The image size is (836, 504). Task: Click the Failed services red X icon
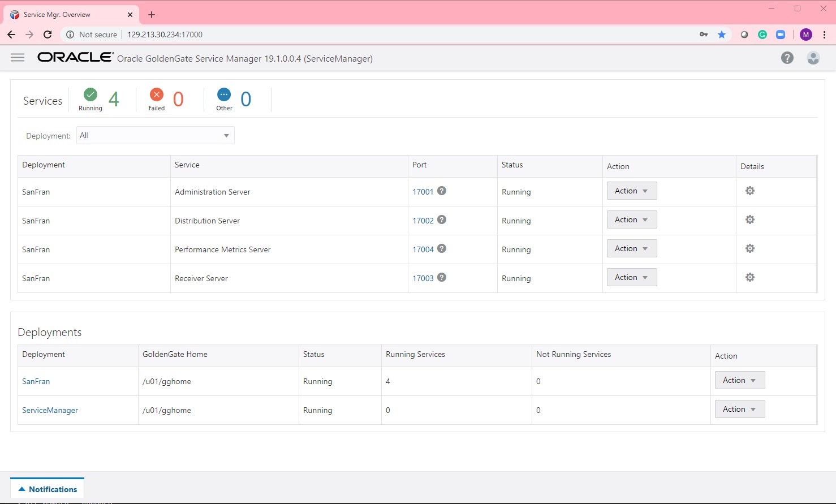click(157, 94)
